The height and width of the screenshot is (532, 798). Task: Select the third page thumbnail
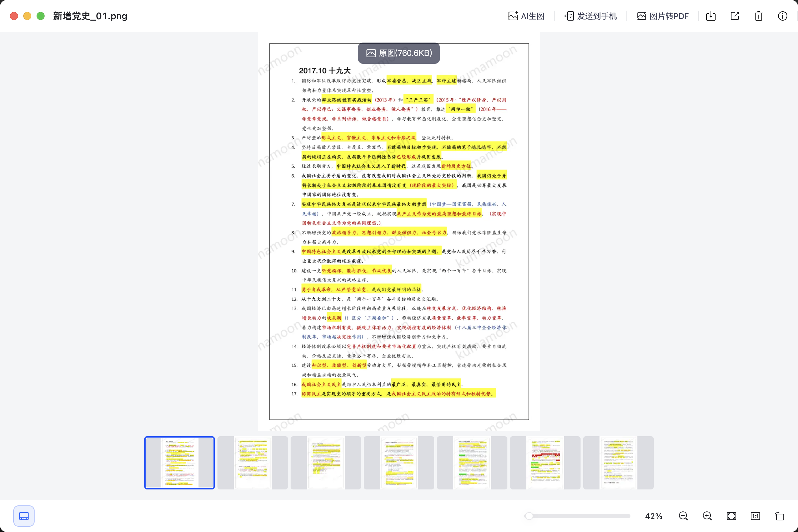pos(326,463)
